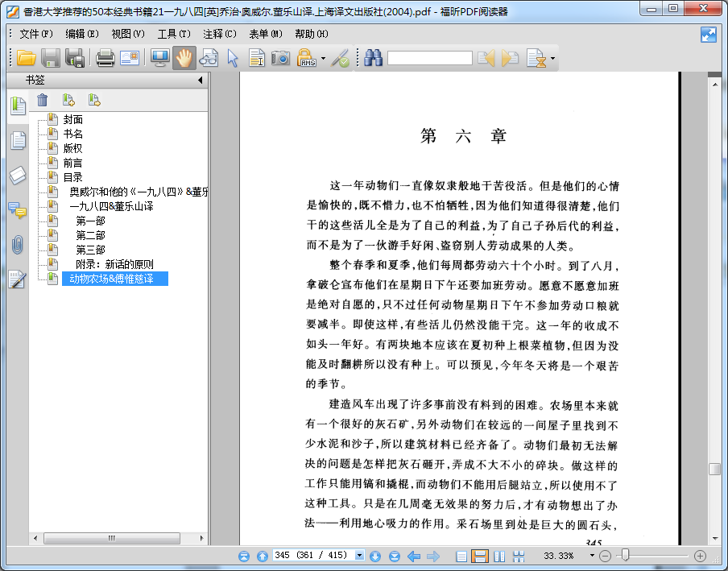Click the document vertical scrollbar thumb
This screenshot has height=571, width=728.
point(714,469)
